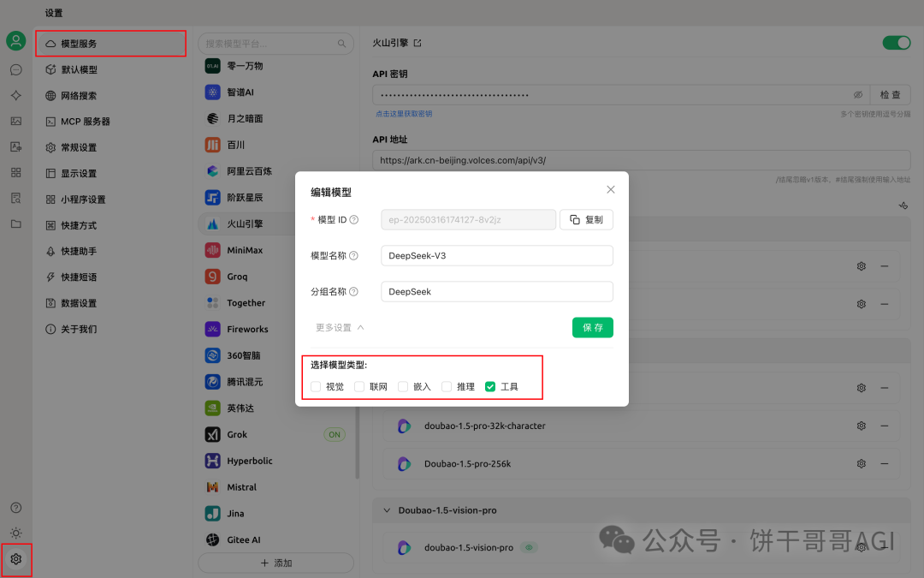Check the 嵌入 model type checkbox

403,387
